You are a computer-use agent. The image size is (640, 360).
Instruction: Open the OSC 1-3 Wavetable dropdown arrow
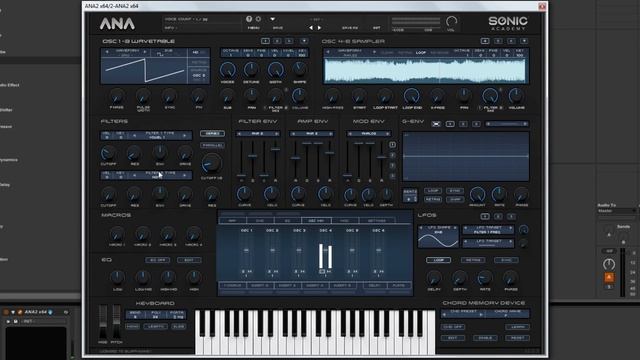click(304, 41)
